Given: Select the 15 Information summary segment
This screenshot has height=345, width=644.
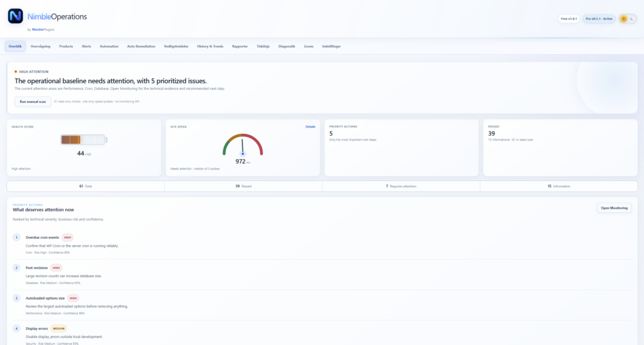Looking at the screenshot, I should click(558, 186).
